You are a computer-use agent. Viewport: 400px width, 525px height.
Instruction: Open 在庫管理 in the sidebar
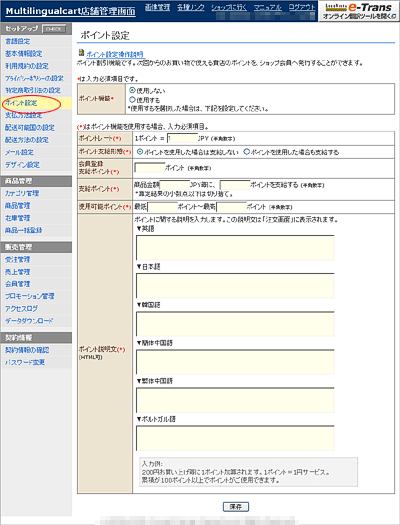tap(17, 218)
